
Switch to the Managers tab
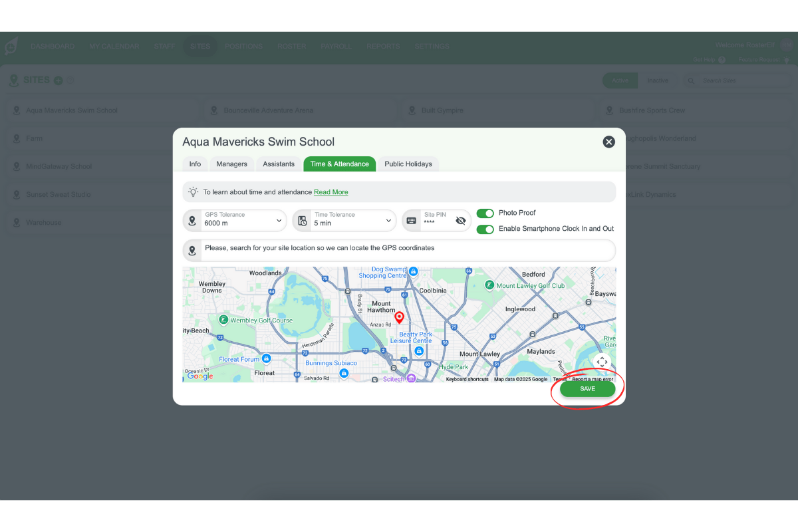tap(231, 164)
